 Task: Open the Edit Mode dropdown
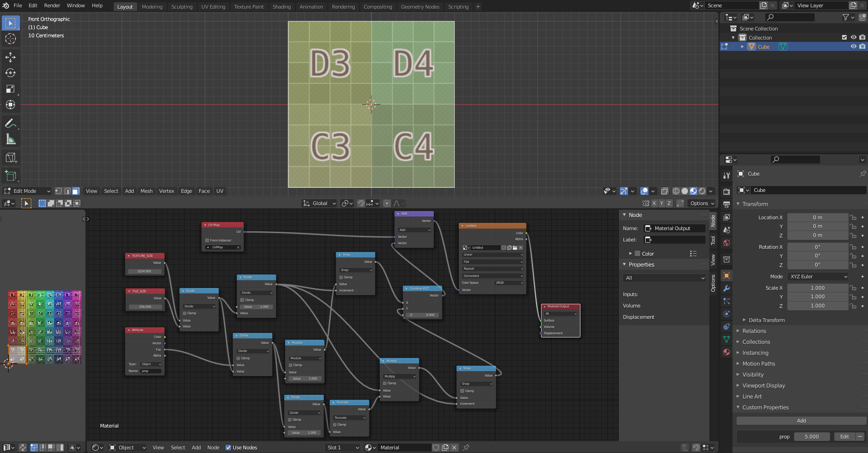pyautogui.click(x=27, y=191)
